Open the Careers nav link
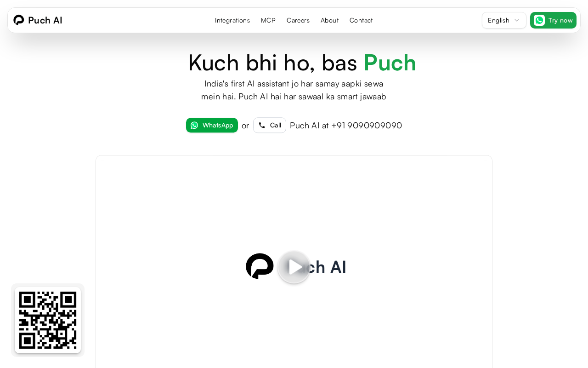The width and height of the screenshot is (588, 368). [x=298, y=20]
